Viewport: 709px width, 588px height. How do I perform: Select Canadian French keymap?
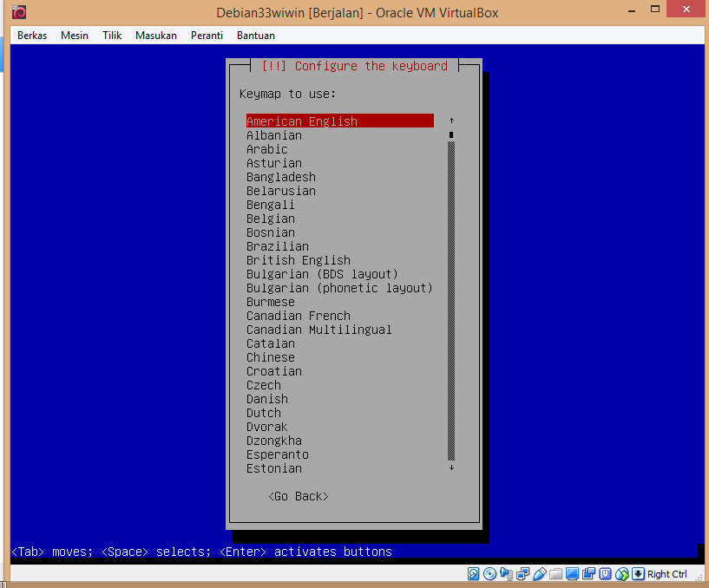pos(340,316)
